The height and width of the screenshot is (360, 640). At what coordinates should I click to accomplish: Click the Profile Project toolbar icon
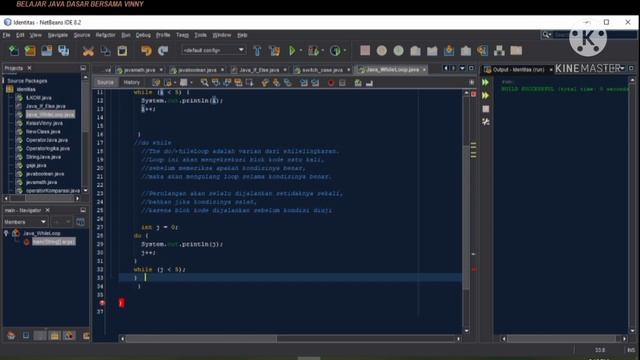pos(335,51)
